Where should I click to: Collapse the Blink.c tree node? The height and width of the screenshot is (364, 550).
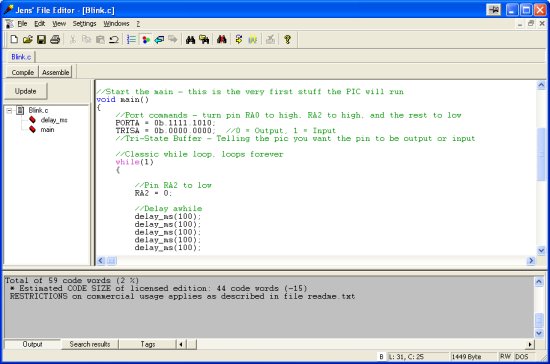[x=9, y=110]
